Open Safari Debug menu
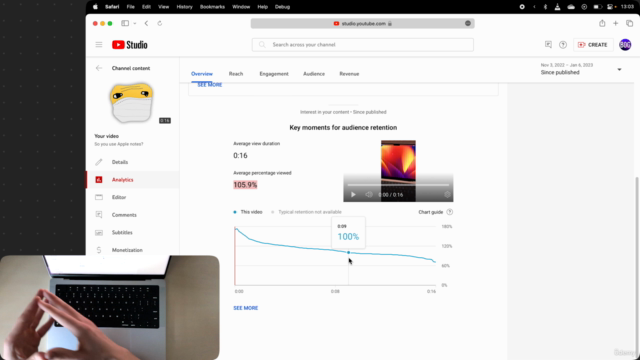Viewport: 640px width, 360px height. point(282,7)
